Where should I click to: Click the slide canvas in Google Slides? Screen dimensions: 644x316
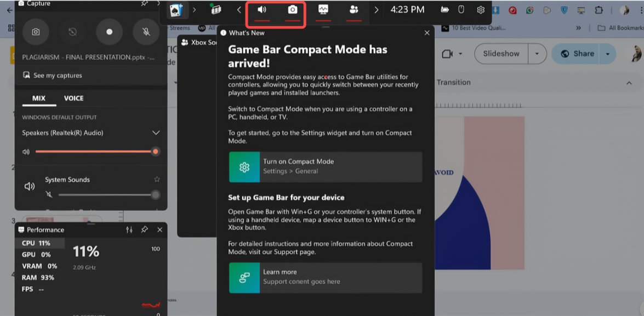click(479, 193)
